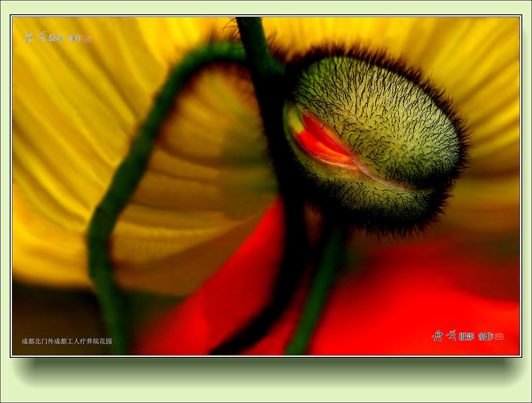This screenshot has height=403, width=532.
Task: Click the calligraphy signature in top-left corner
Action: pyautogui.click(x=35, y=37)
